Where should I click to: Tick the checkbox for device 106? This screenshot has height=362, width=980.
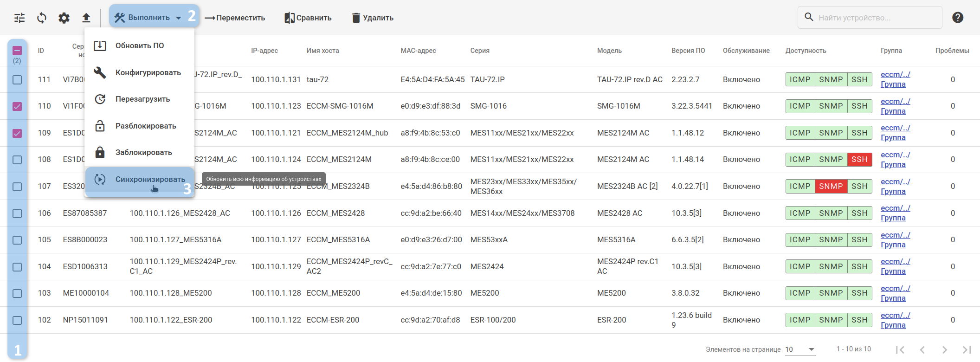[x=17, y=213]
